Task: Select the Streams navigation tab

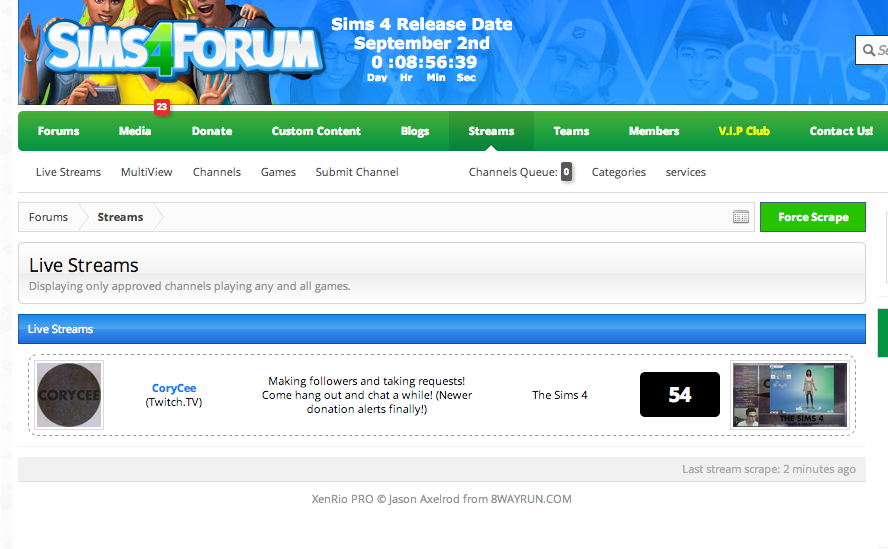Action: 491,131
